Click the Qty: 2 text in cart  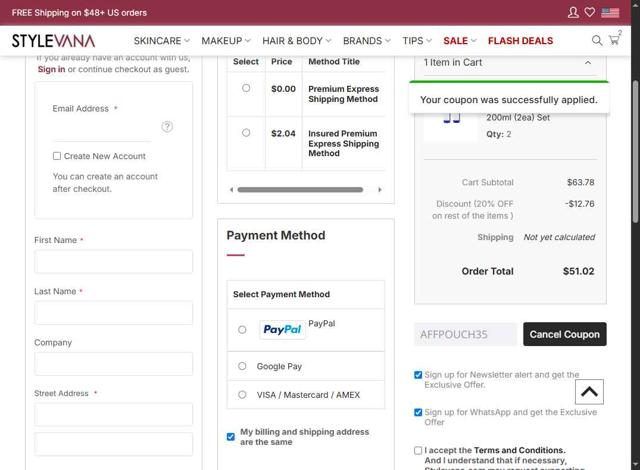click(x=498, y=134)
